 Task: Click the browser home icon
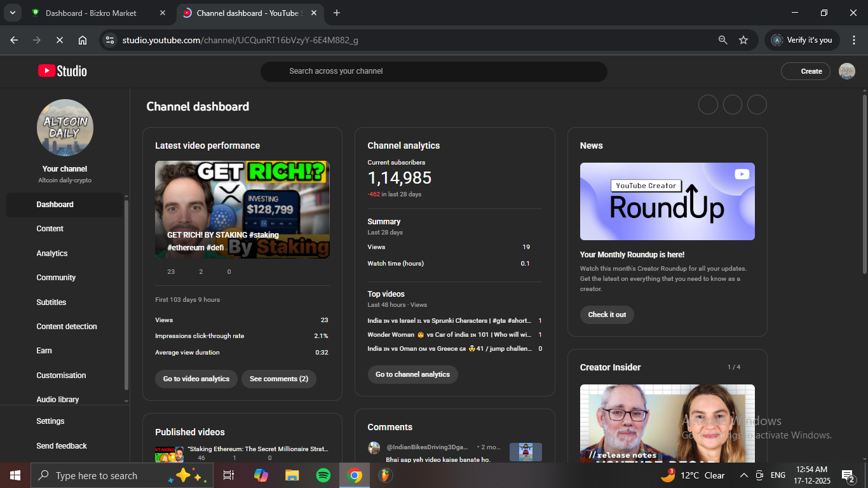[x=83, y=40]
